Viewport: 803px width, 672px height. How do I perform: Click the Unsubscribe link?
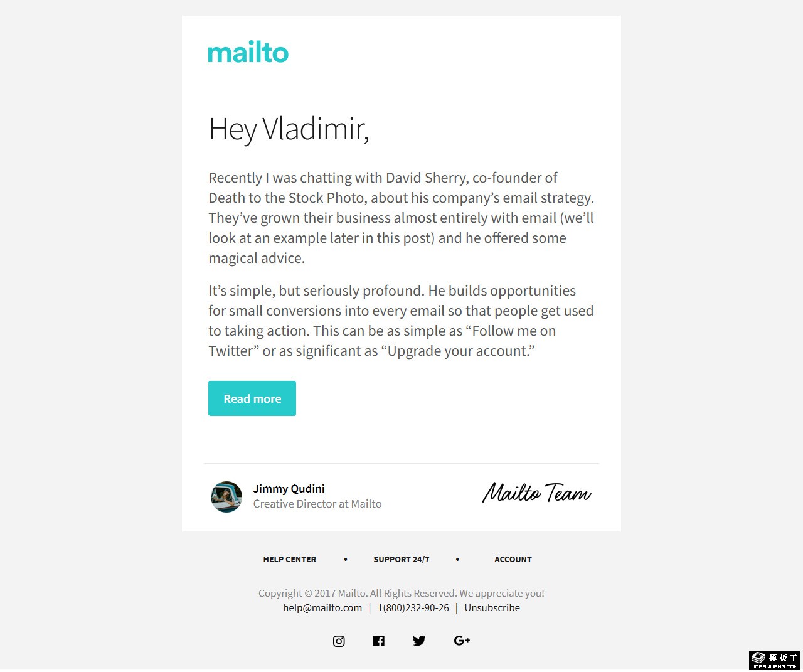coord(492,608)
